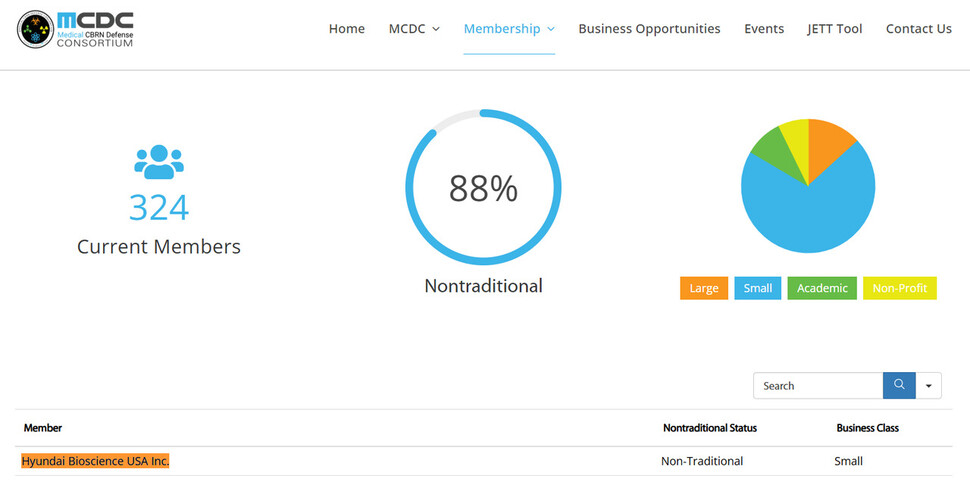This screenshot has width=970, height=482.
Task: Toggle the Non-Profit legend item
Action: tap(899, 288)
